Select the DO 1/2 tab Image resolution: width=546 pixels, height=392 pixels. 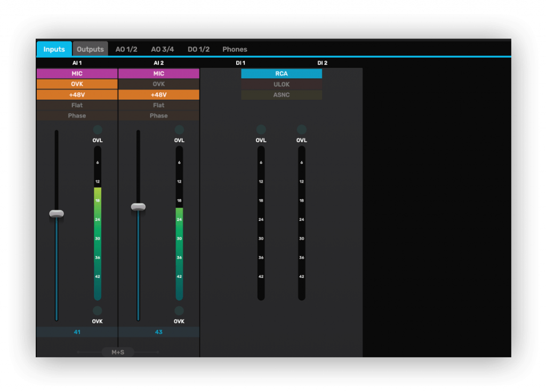(198, 49)
